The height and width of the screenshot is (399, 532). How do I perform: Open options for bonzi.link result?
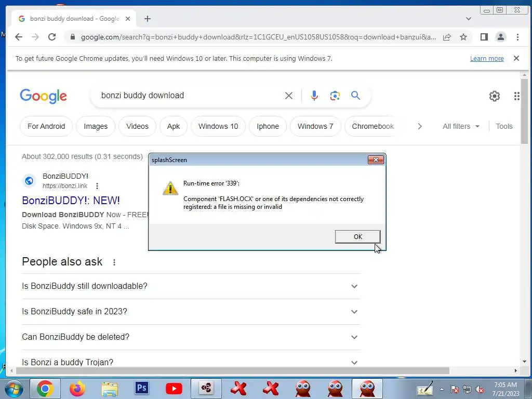[97, 186]
